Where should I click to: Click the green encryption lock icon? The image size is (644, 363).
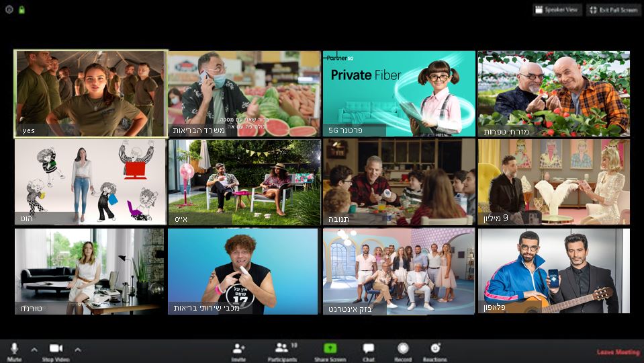(x=21, y=9)
